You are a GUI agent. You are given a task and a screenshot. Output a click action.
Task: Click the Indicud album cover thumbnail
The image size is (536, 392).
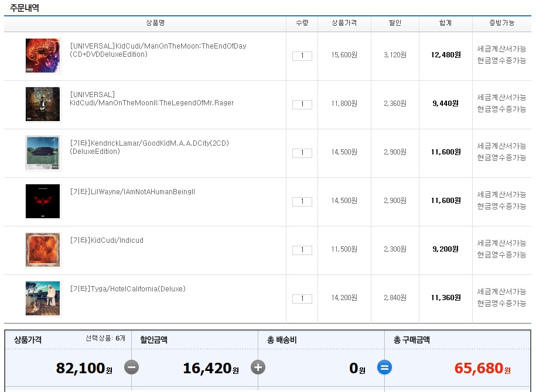click(43, 250)
